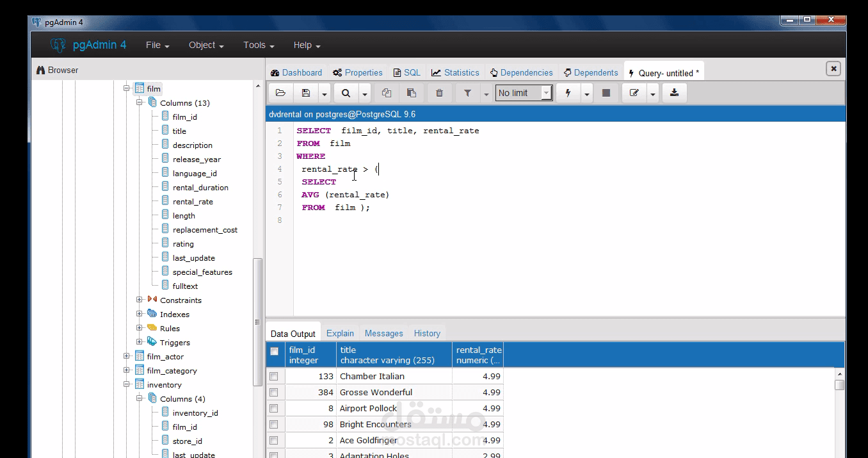Click the Paste rows toolbar icon
Viewport: 868px width, 458px height.
412,93
